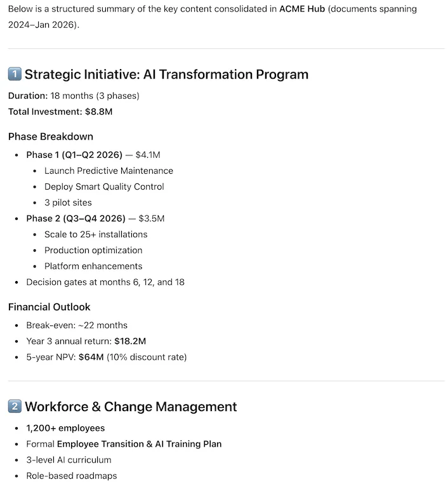The width and height of the screenshot is (448, 484).
Task: Click the Scale to 25+ installations bullet
Action: tap(96, 234)
